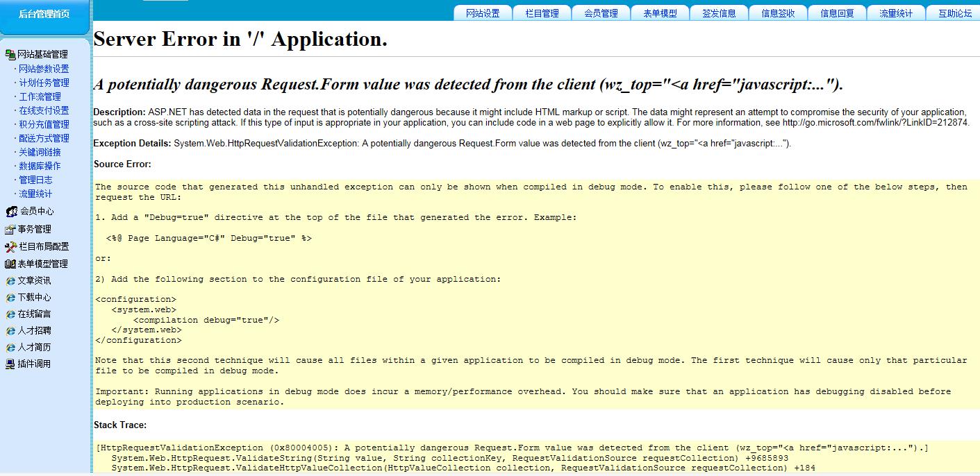Go to 后台管理首页
The image size is (980, 476).
44,14
